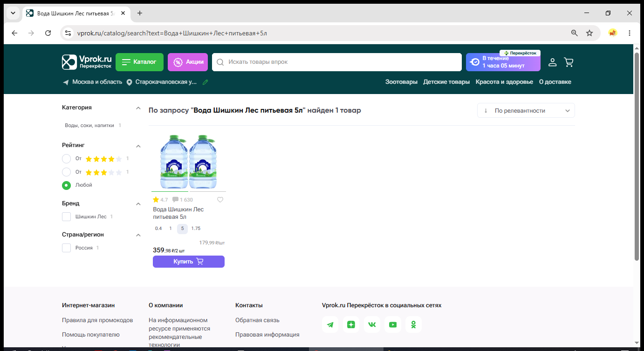Screen dimensions: 644x351
Task: Open the Правовая информация link
Action: [x=267, y=335]
